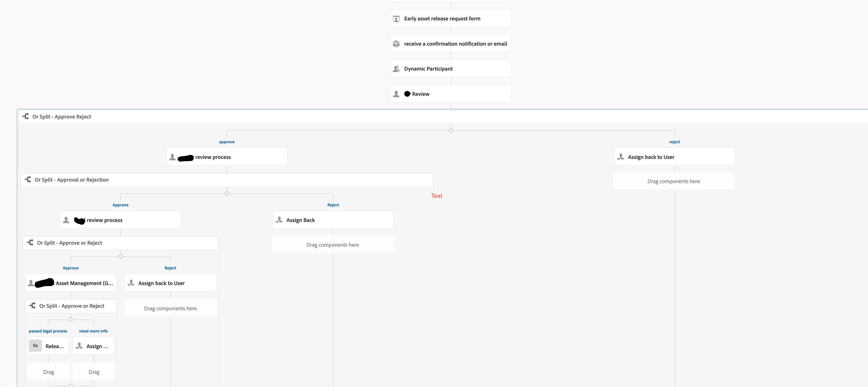Select the top-level approve branch label

pyautogui.click(x=227, y=142)
